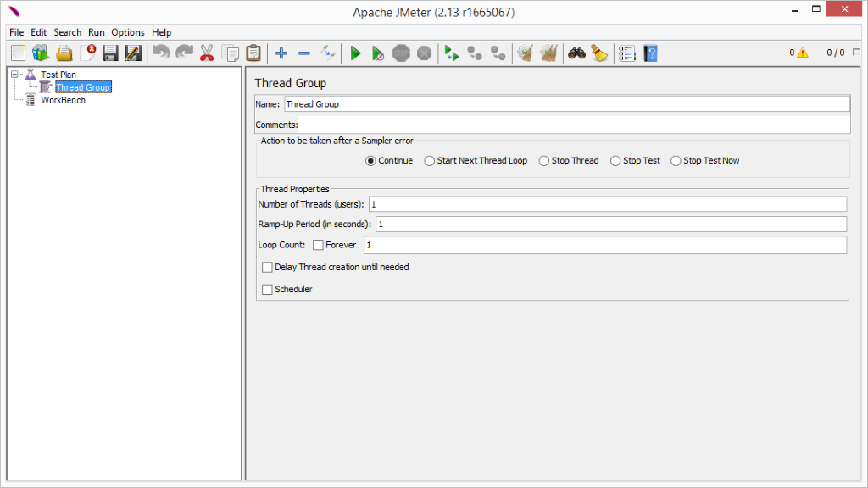
Task: Click the Cut scissors icon
Action: pyautogui.click(x=207, y=53)
